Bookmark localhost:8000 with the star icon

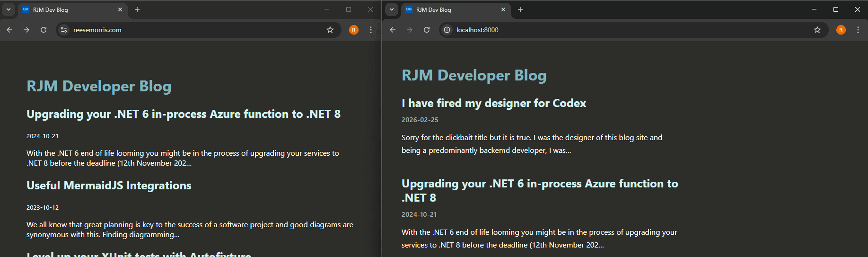(817, 30)
